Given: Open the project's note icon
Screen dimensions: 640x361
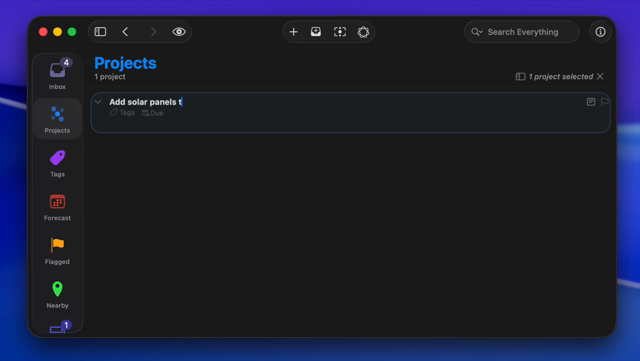Looking at the screenshot, I should tap(591, 102).
